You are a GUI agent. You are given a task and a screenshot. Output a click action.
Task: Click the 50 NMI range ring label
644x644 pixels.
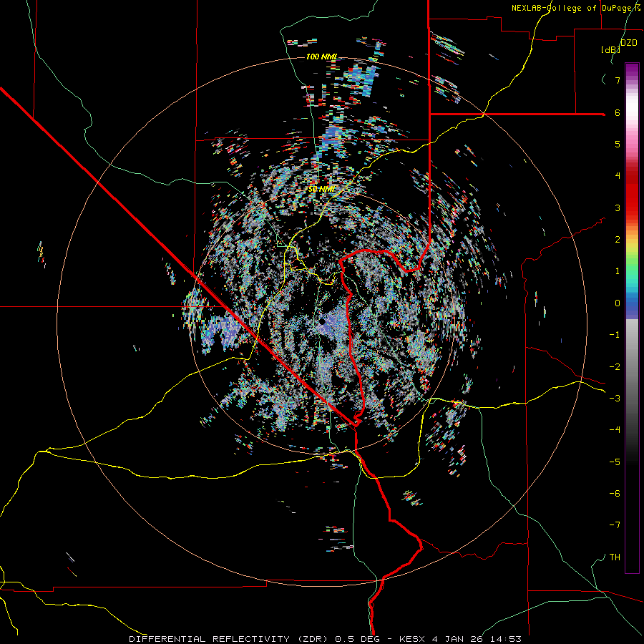(321, 189)
